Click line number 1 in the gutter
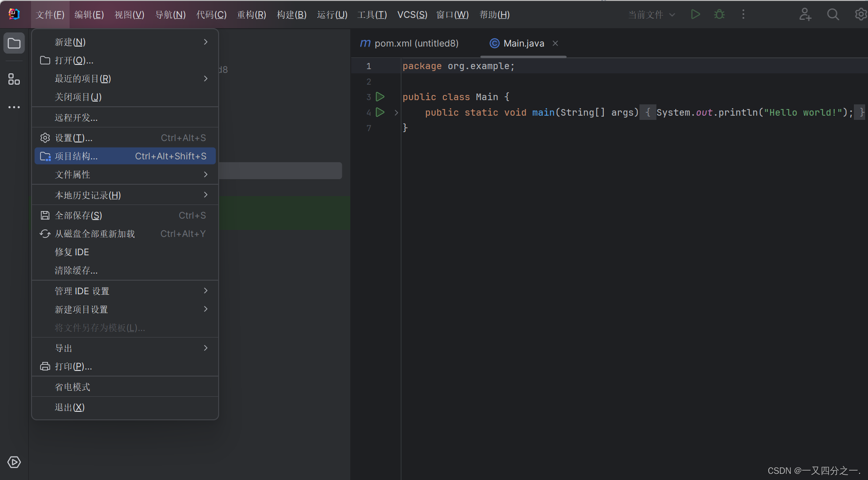This screenshot has height=480, width=868. [369, 66]
